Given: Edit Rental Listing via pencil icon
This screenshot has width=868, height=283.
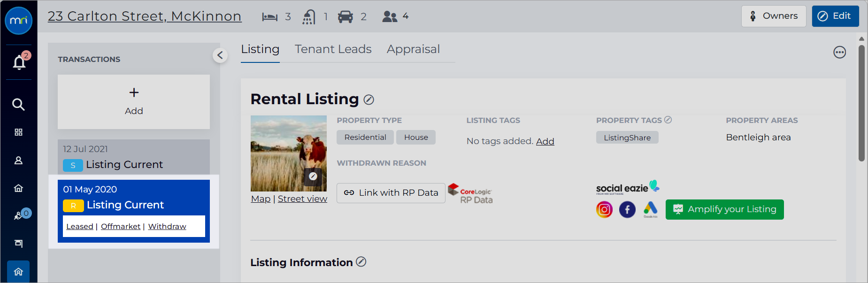Looking at the screenshot, I should click(x=369, y=99).
